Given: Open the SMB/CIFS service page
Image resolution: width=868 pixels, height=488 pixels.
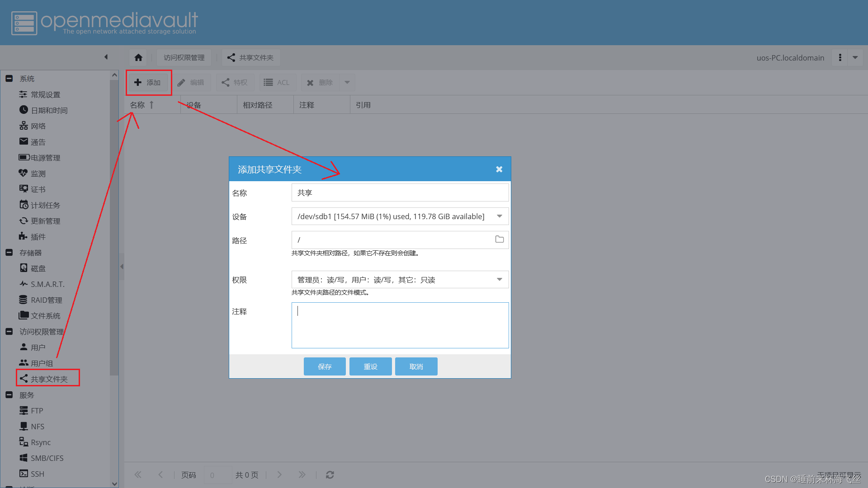Looking at the screenshot, I should point(47,458).
